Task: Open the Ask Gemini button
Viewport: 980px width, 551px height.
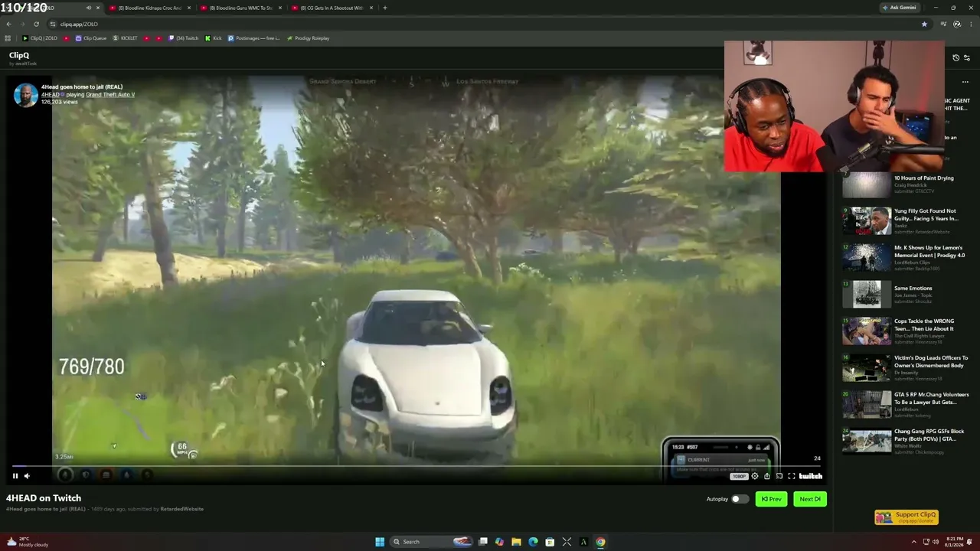Action: [899, 8]
